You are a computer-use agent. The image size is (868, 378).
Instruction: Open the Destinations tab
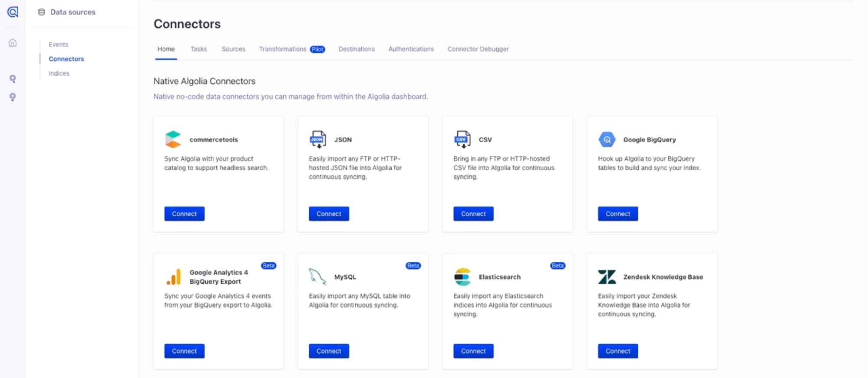356,49
